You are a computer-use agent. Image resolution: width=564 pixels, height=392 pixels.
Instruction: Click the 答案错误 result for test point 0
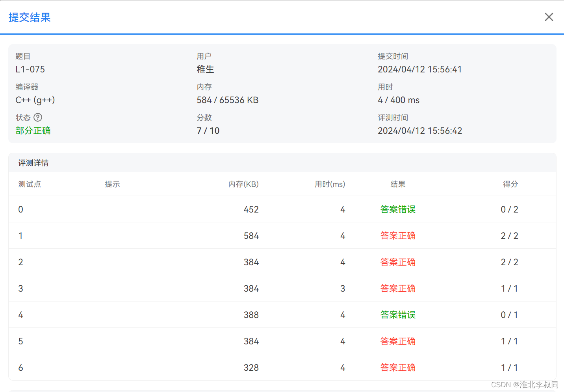pyautogui.click(x=397, y=209)
